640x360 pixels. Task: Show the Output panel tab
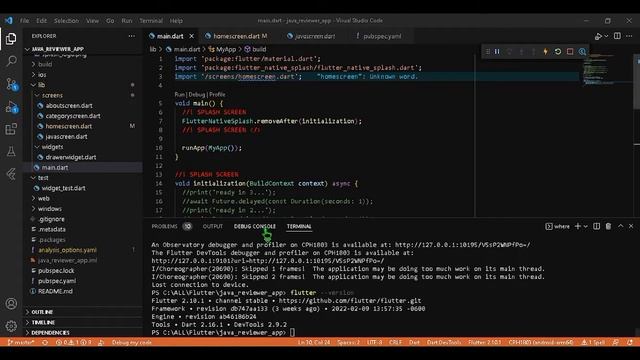(213, 226)
